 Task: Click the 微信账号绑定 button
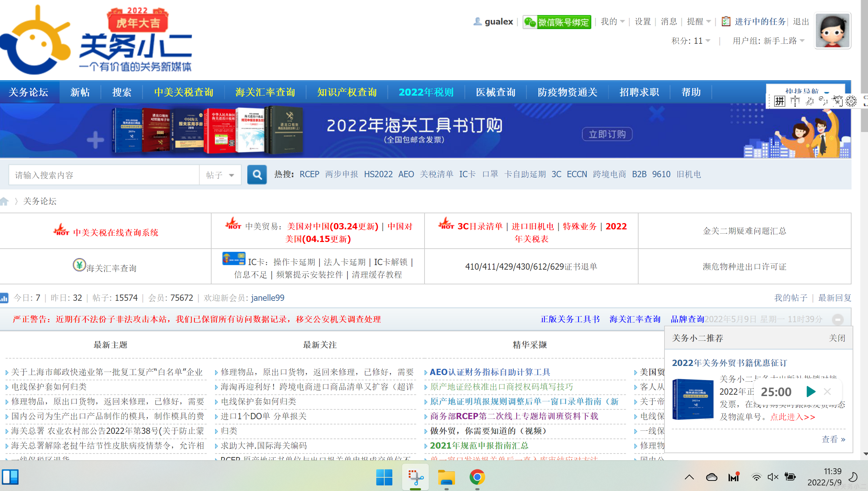pyautogui.click(x=557, y=22)
